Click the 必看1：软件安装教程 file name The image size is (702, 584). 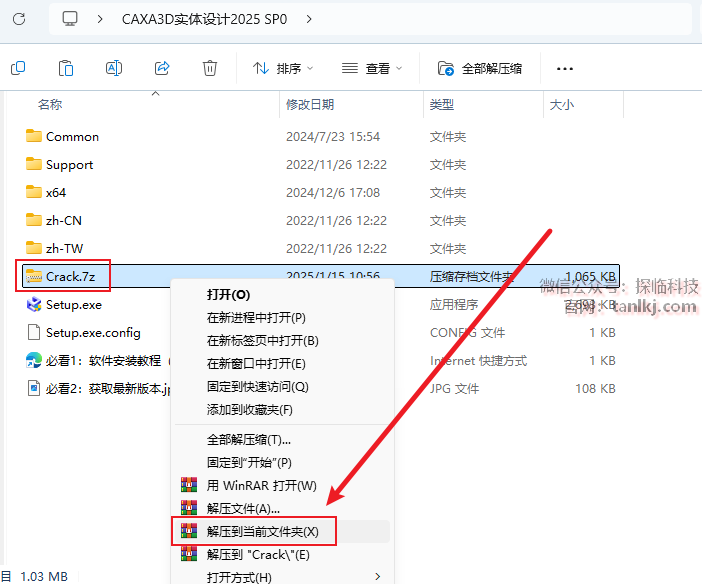point(103,361)
